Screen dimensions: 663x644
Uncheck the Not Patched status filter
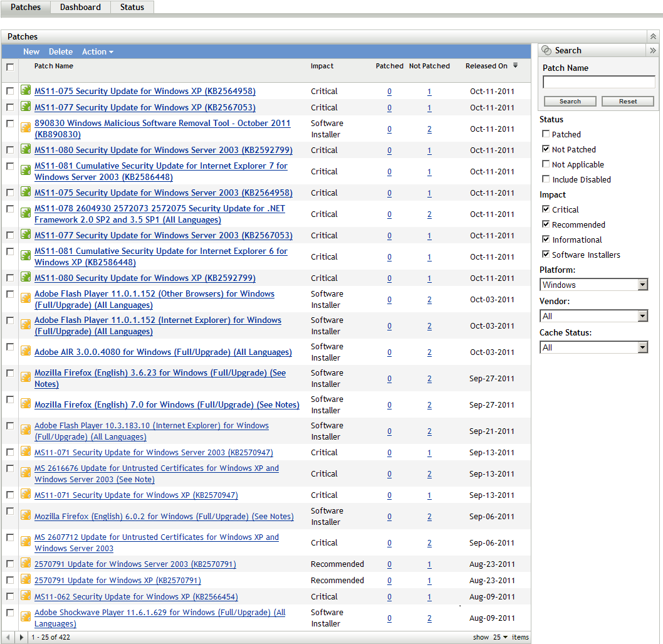546,149
